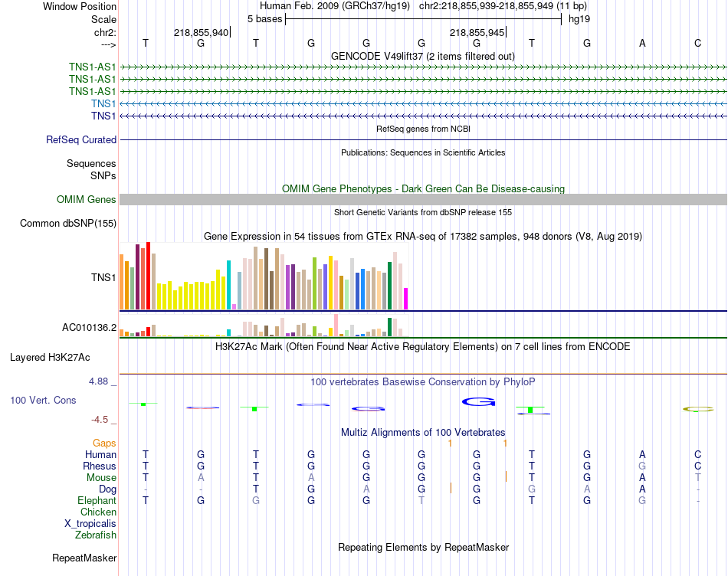Viewport: 728px width, 576px height.
Task: Select the Scale track label
Action: pos(103,19)
